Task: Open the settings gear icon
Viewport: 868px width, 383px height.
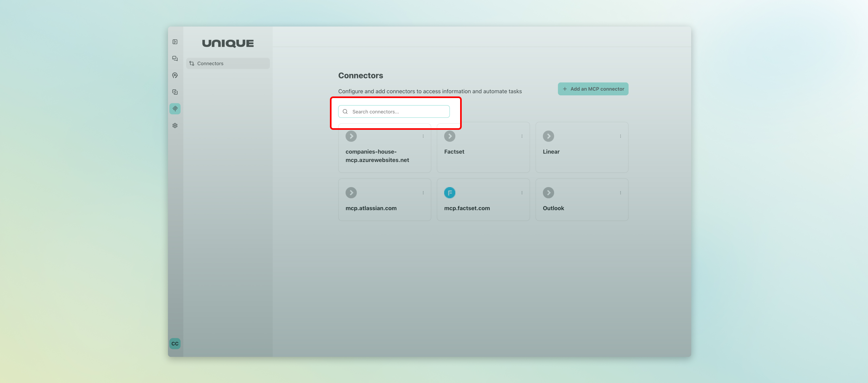Action: (x=175, y=126)
